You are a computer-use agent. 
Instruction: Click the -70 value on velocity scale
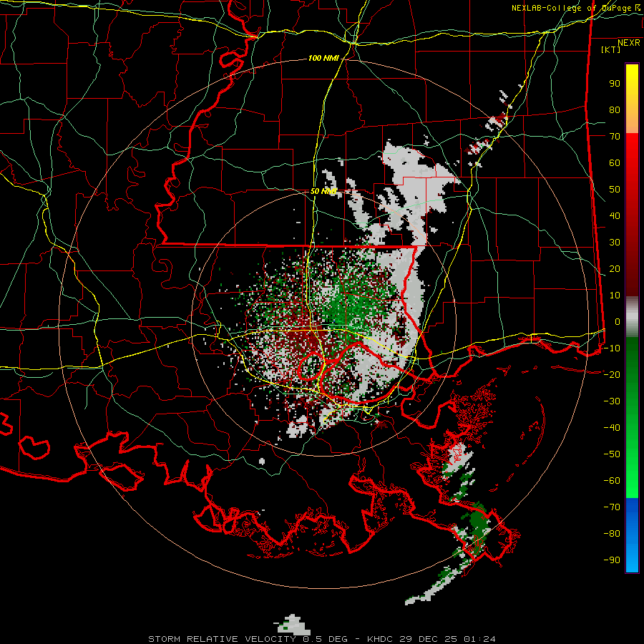pos(612,507)
